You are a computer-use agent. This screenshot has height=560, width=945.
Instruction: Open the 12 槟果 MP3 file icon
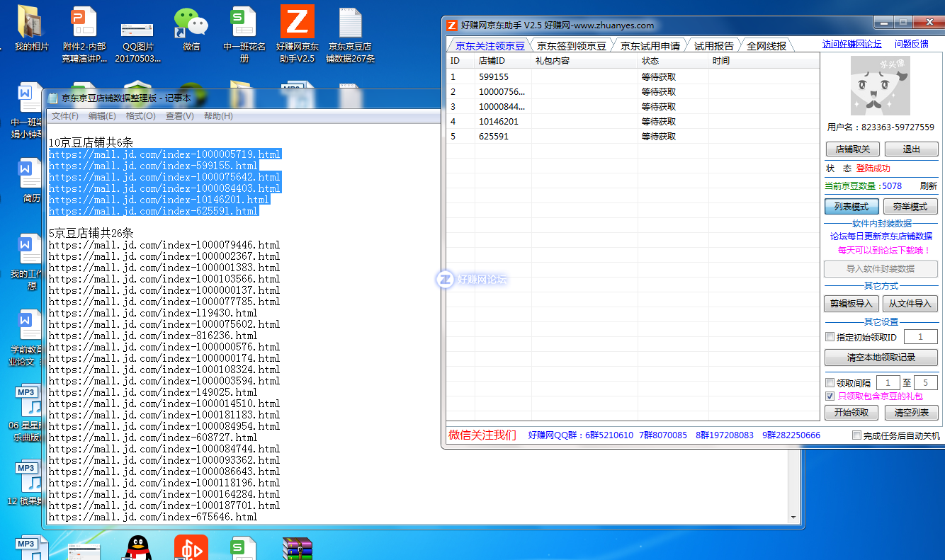pos(26,484)
